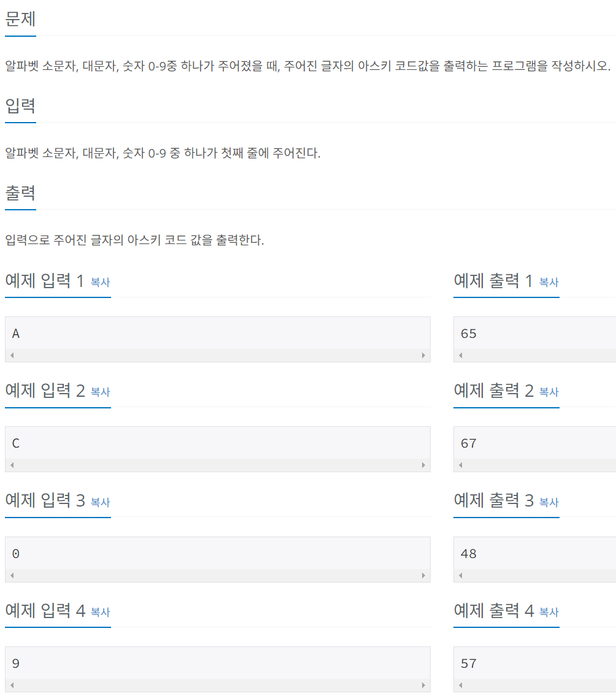616x696 pixels.
Task: Select the sample input box containing A
Action: (218, 334)
